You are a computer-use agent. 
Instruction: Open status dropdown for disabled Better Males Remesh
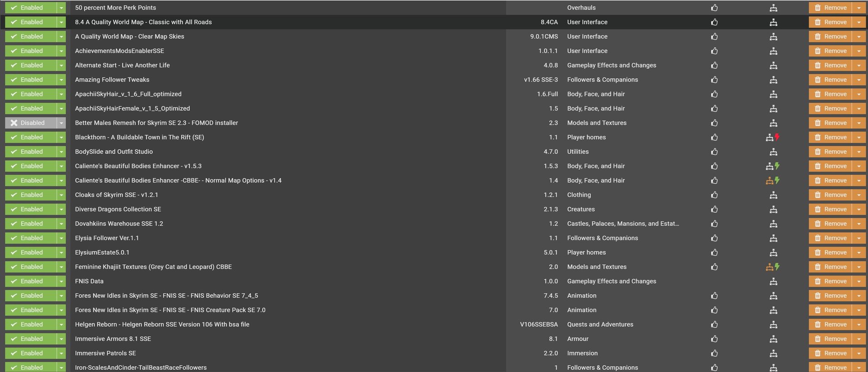point(61,123)
